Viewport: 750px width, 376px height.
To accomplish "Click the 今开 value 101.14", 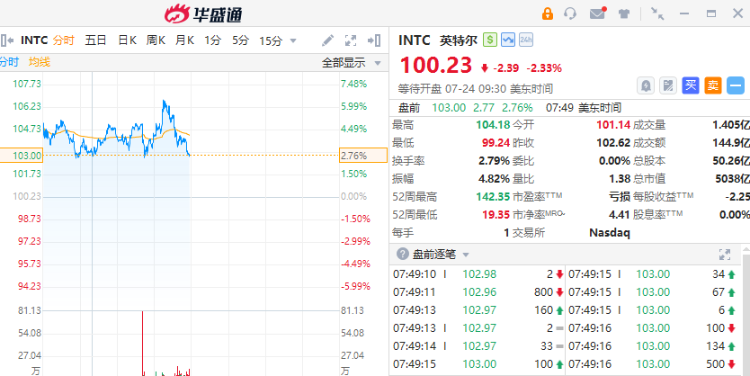I will pyautogui.click(x=613, y=125).
